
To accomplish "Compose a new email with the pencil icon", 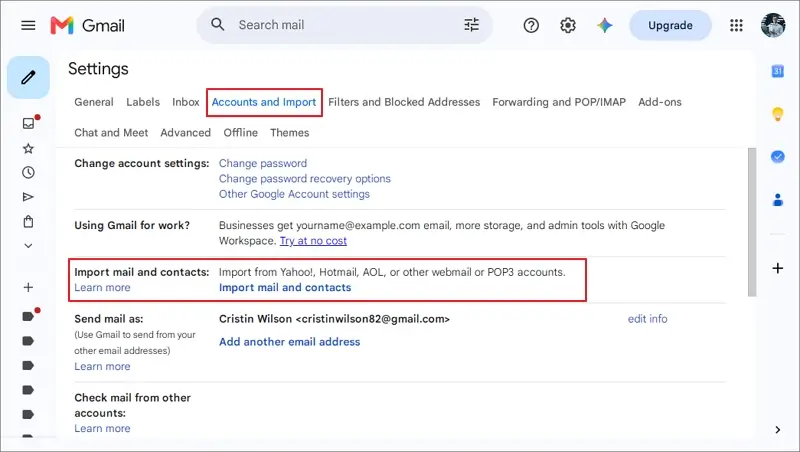I will pos(28,78).
